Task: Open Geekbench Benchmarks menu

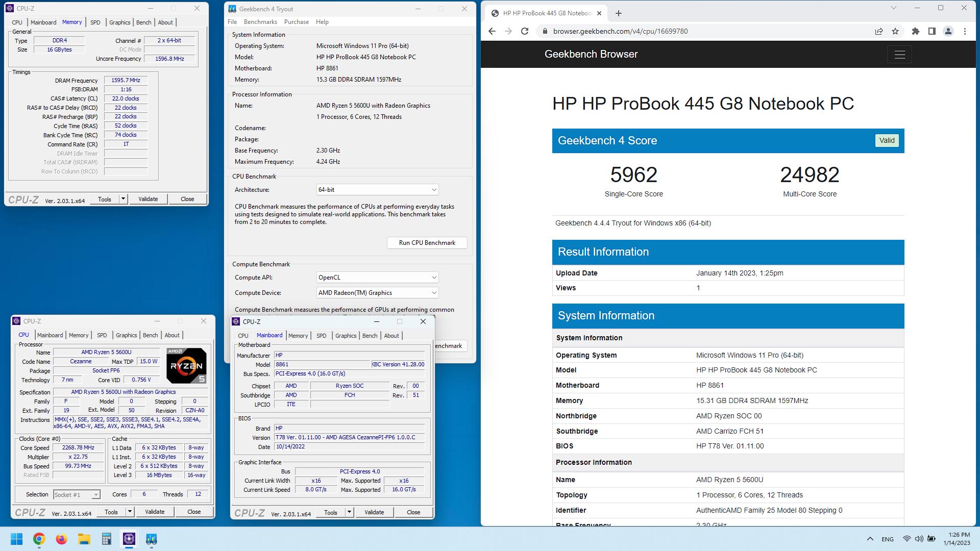Action: tap(260, 22)
